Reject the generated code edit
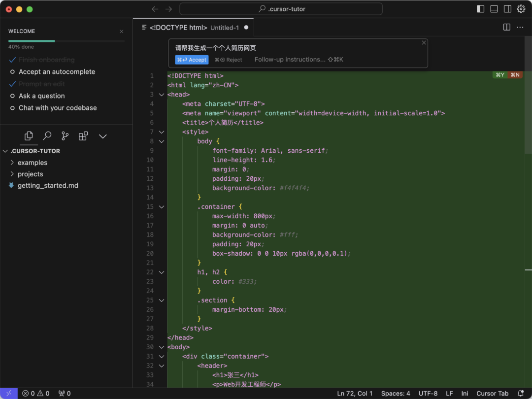This screenshot has width=532, height=399. (x=229, y=60)
